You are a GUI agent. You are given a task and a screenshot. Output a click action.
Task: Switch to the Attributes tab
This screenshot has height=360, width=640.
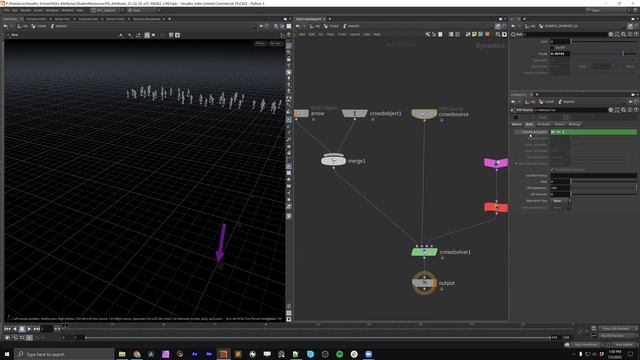(544, 124)
